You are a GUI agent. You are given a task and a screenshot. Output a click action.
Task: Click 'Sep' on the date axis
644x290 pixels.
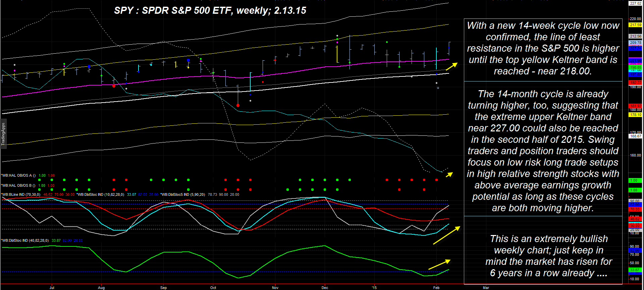click(163, 288)
